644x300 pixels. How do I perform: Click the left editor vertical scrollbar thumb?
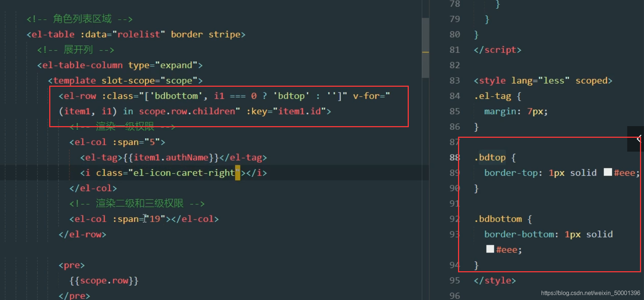click(x=425, y=47)
